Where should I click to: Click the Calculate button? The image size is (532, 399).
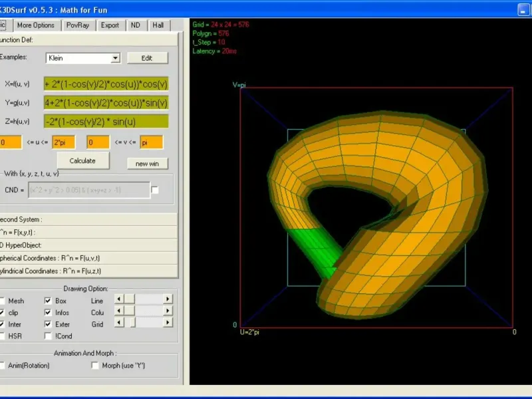click(82, 160)
